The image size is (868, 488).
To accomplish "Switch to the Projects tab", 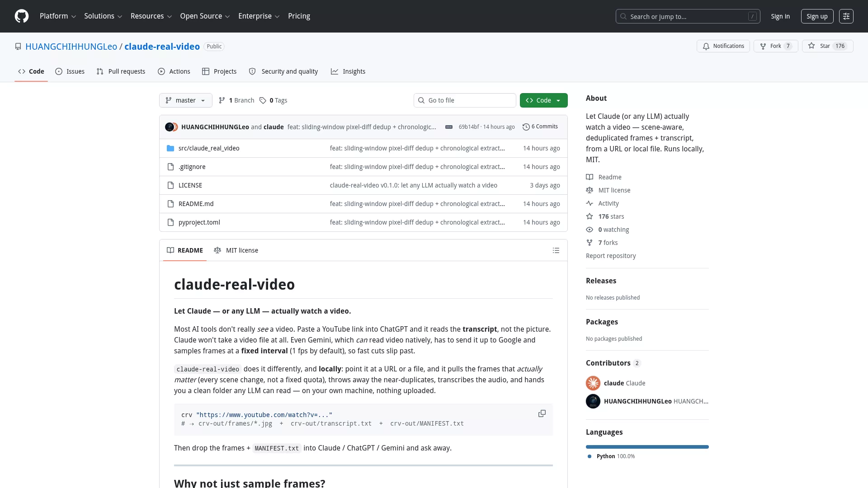I will pyautogui.click(x=219, y=71).
